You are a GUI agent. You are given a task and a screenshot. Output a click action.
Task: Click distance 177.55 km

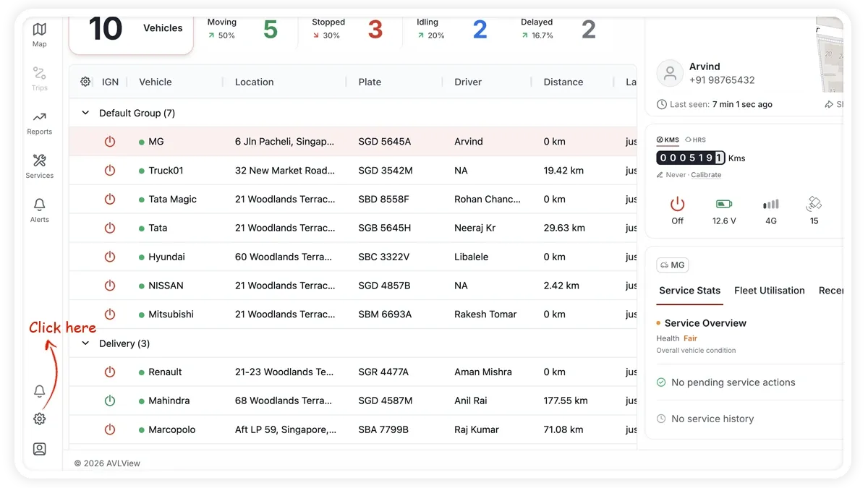[x=566, y=401]
